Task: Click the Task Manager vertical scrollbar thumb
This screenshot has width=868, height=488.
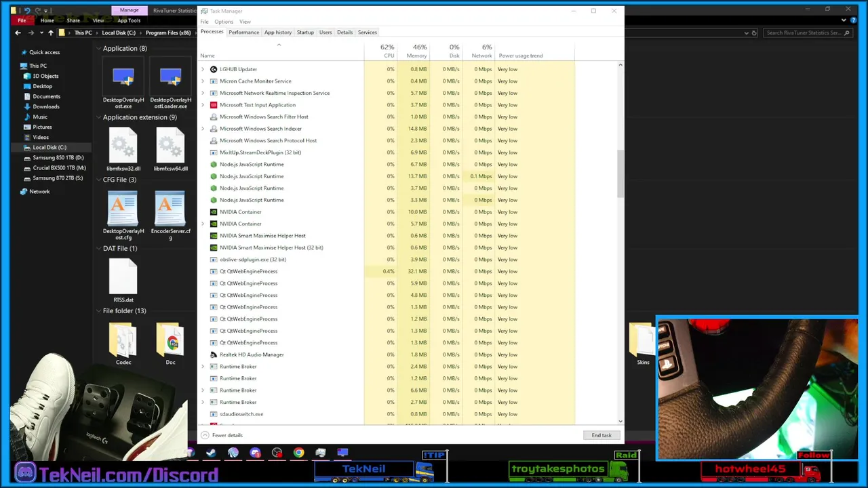Action: 620,174
